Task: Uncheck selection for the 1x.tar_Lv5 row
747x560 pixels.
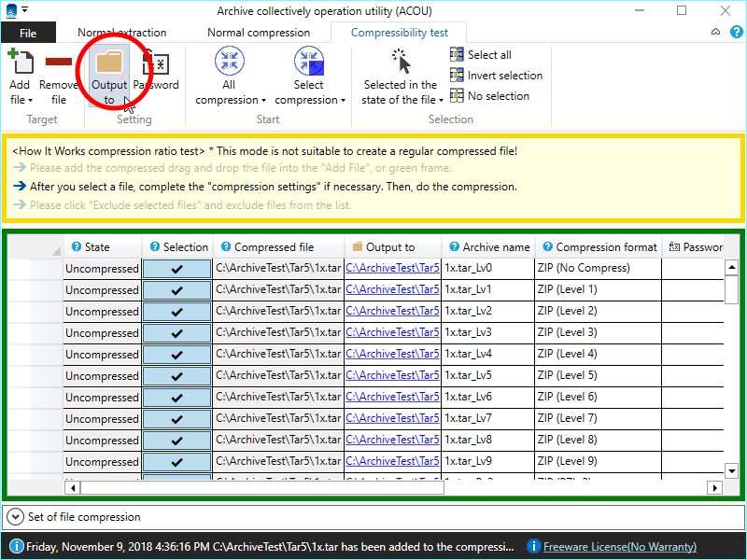Action: click(x=177, y=375)
